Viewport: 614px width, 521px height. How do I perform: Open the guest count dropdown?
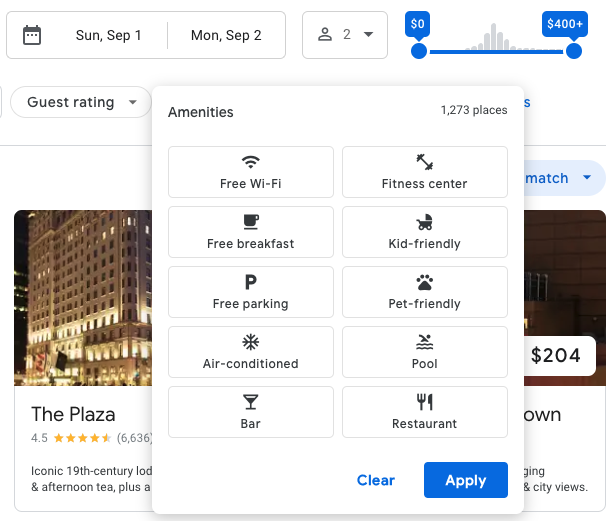[345, 35]
